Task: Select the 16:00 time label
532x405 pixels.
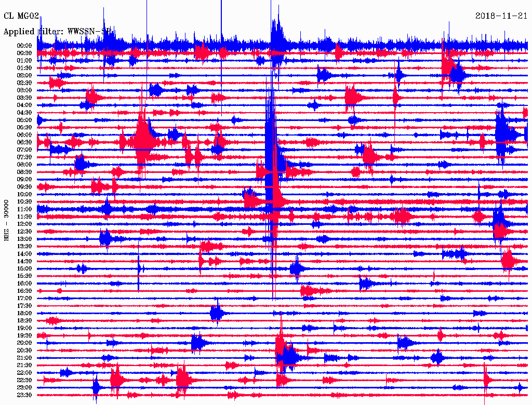Action: pyautogui.click(x=24, y=284)
